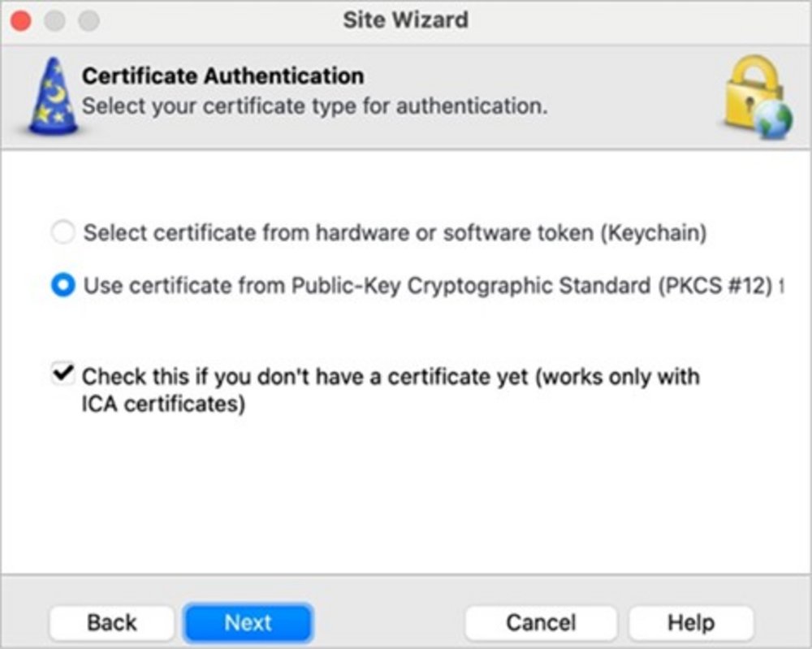Click the minimize window button
The height and width of the screenshot is (649, 812).
[x=54, y=20]
